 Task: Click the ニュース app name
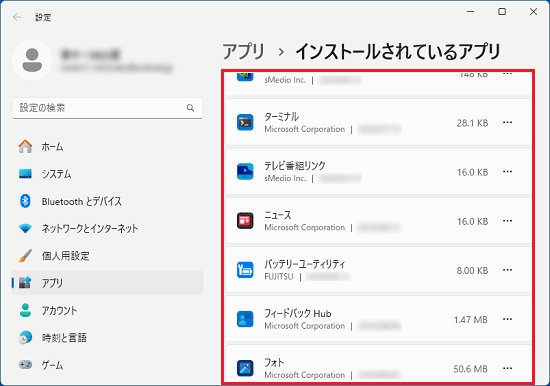pos(278,215)
